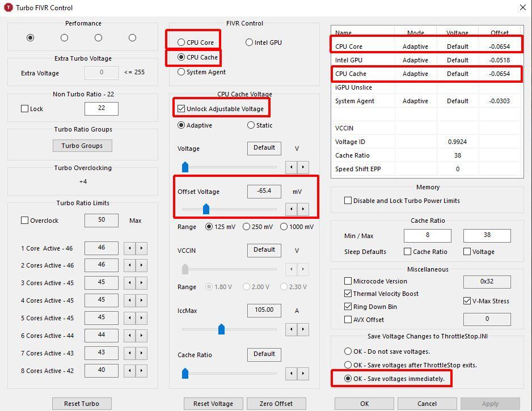Click Cache Ratio Min field showing 8
Screen dimensions: 532x411
[x=428, y=235]
